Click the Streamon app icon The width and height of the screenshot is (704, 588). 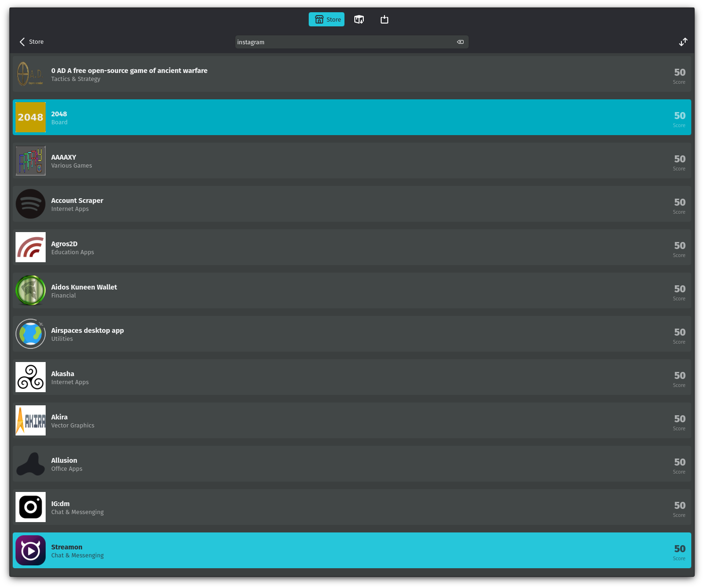(x=30, y=550)
